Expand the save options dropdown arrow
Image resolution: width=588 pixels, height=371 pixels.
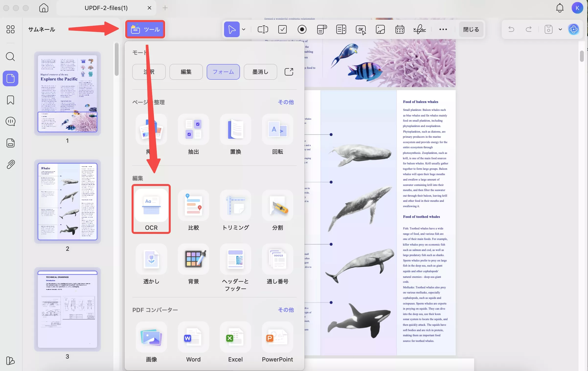point(560,29)
